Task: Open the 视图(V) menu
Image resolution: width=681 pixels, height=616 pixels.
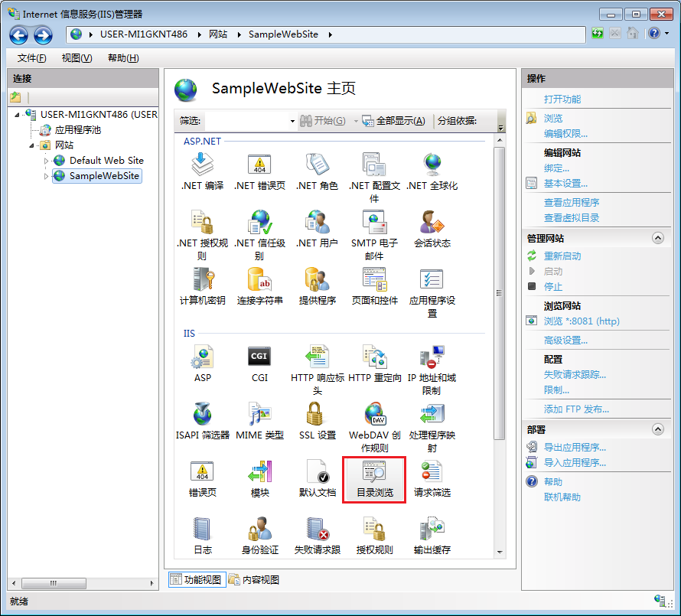Action: click(x=77, y=58)
